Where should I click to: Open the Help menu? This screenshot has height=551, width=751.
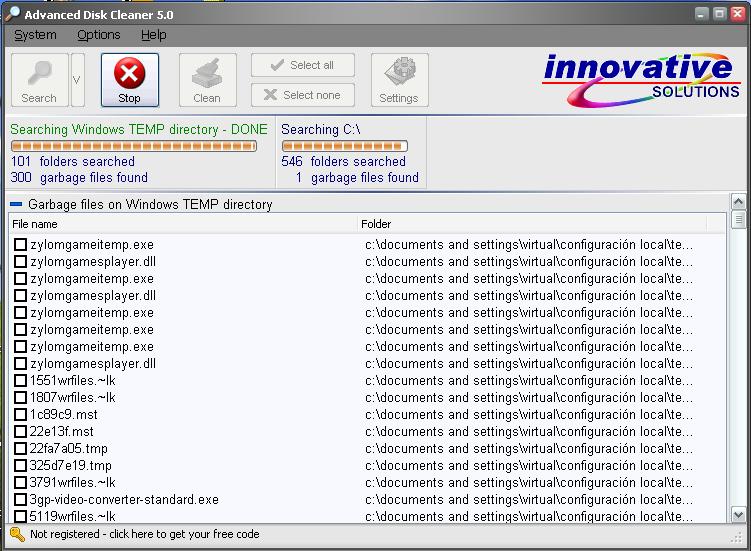point(154,35)
